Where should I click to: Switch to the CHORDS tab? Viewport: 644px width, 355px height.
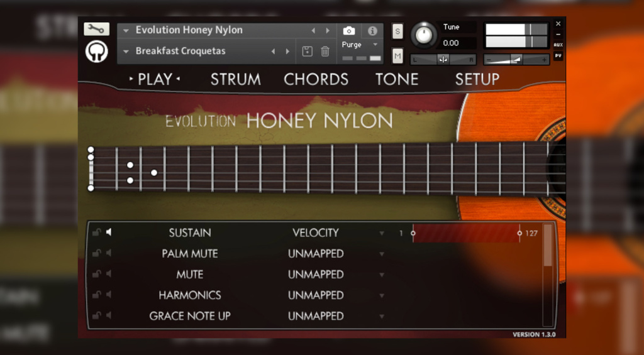point(316,79)
